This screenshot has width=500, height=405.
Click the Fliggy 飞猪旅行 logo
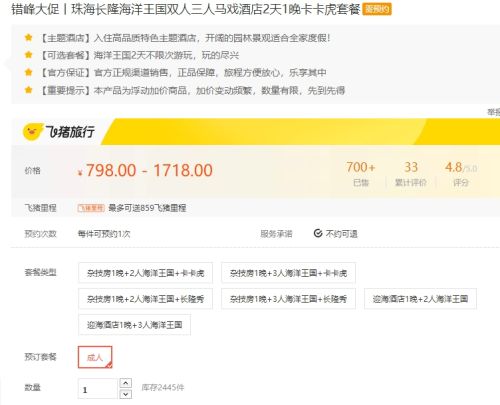[59, 132]
